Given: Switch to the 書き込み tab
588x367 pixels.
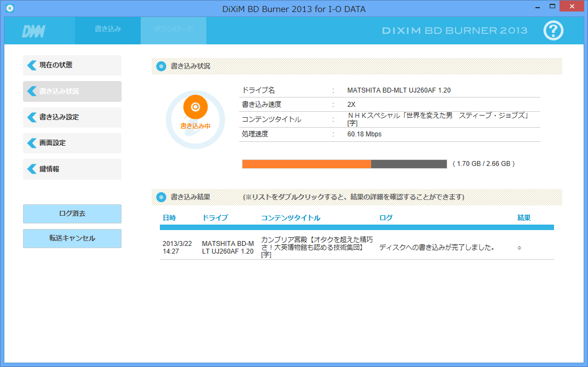Looking at the screenshot, I should (x=107, y=29).
